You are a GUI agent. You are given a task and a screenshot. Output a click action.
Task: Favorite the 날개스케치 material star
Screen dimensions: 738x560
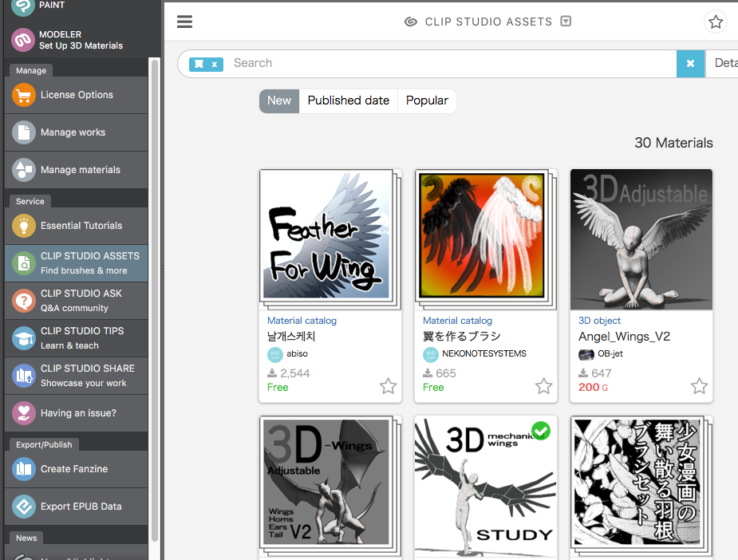(x=388, y=386)
